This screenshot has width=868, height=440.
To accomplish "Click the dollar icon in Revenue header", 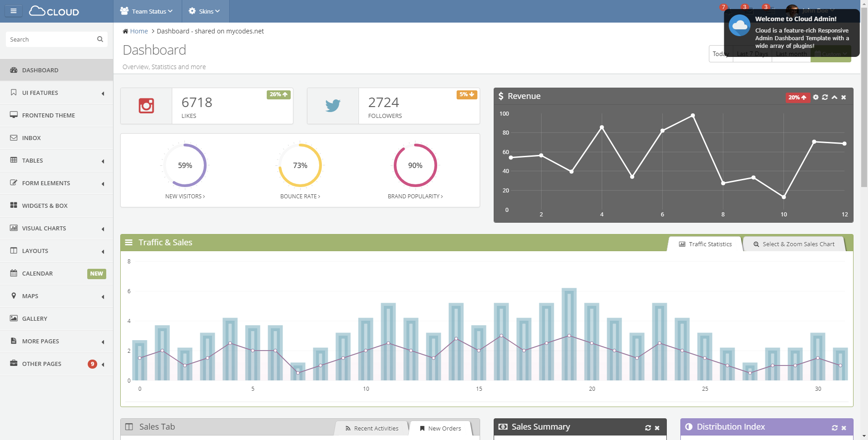I will 501,96.
